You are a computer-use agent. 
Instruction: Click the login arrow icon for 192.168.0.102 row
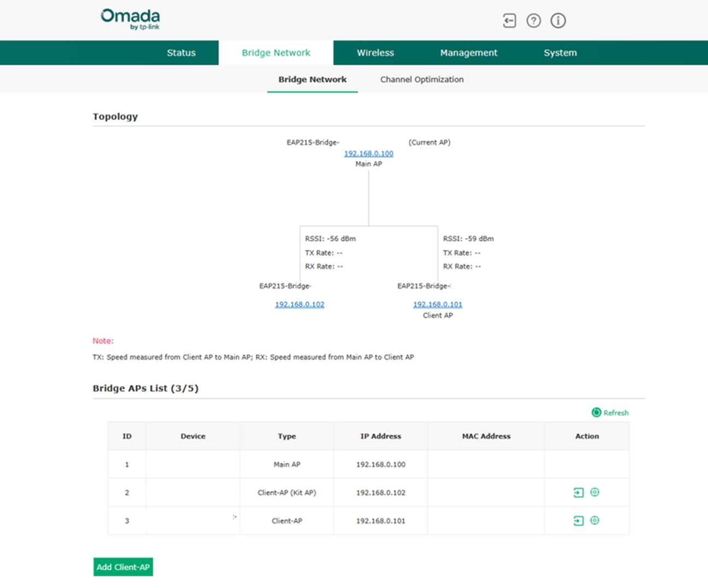tap(578, 493)
